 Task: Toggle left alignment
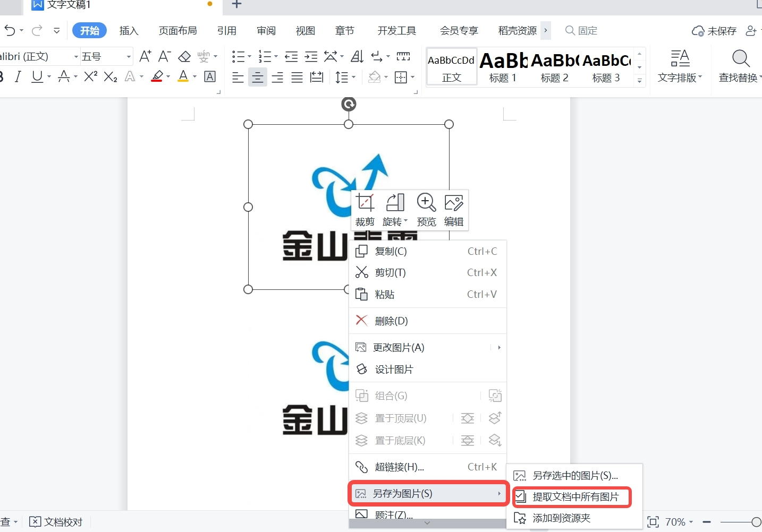(x=238, y=78)
